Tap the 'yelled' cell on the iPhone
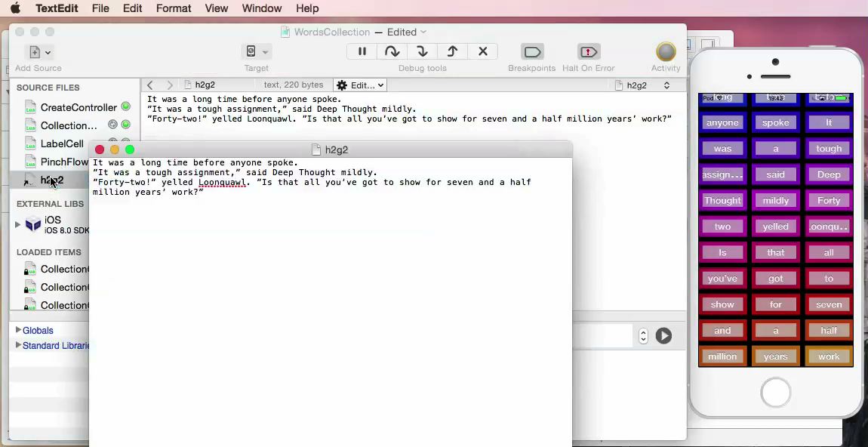This screenshot has width=868, height=447. 776,227
